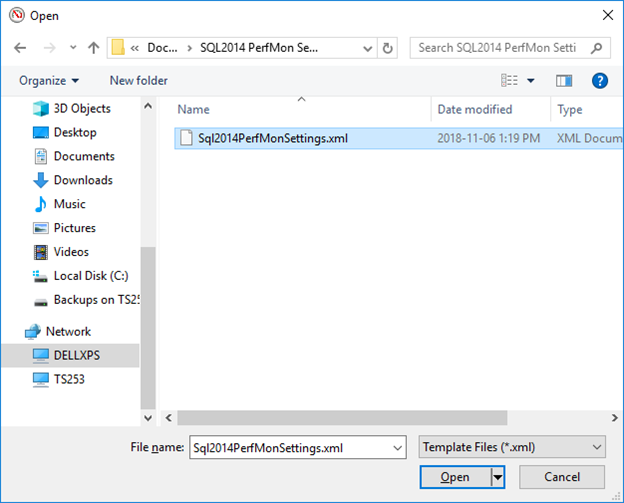Click the Doc... breadcrumb segment
This screenshot has width=624, height=503.
[x=162, y=48]
